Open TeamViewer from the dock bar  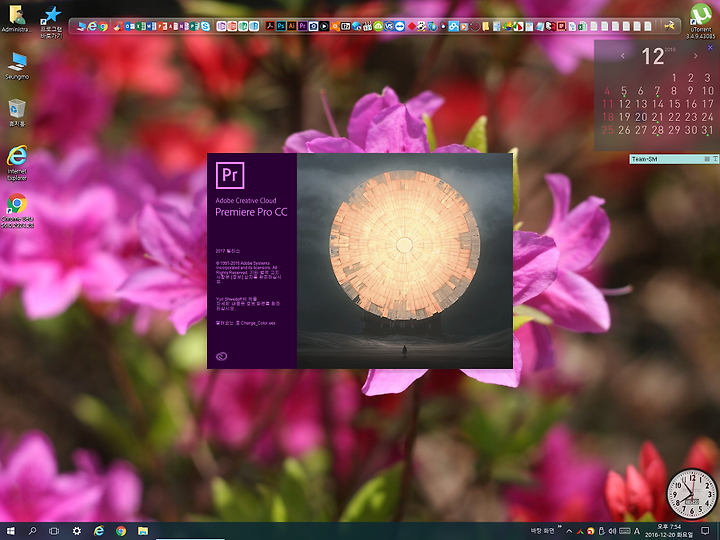tap(399, 26)
